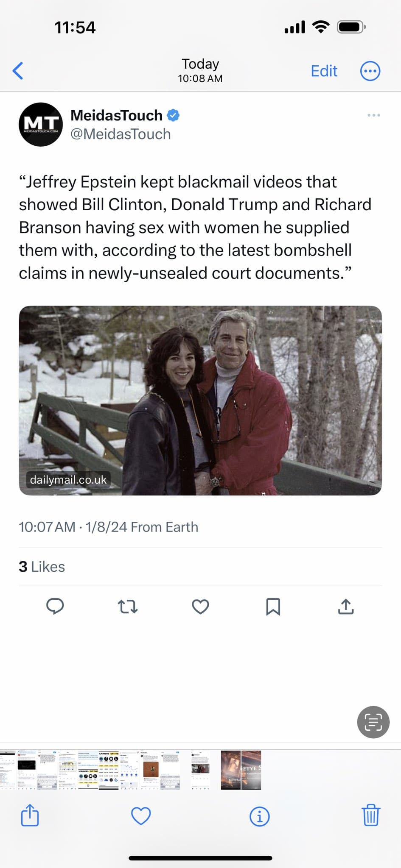The width and height of the screenshot is (401, 868).
Task: Tap the MeidasTouch MT profile avatar
Action: click(x=41, y=125)
